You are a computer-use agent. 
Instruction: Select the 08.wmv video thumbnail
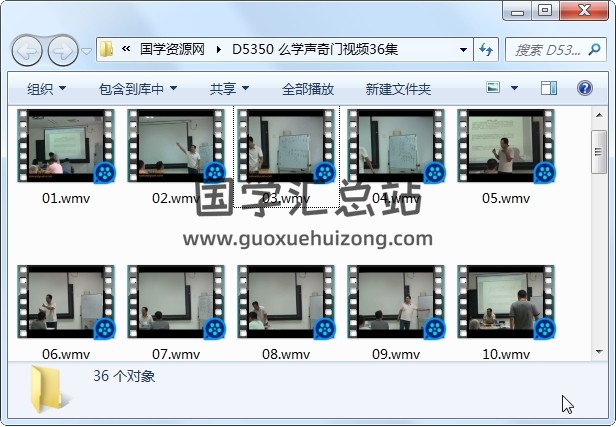click(x=286, y=302)
